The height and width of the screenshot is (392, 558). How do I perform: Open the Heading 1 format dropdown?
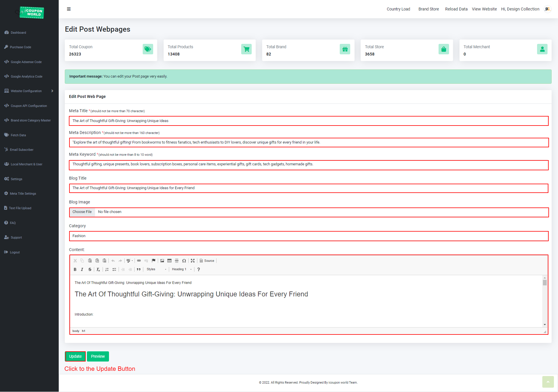[x=182, y=269]
